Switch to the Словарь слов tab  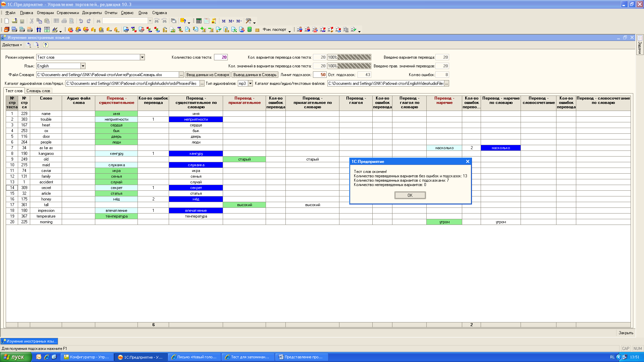click(x=38, y=91)
